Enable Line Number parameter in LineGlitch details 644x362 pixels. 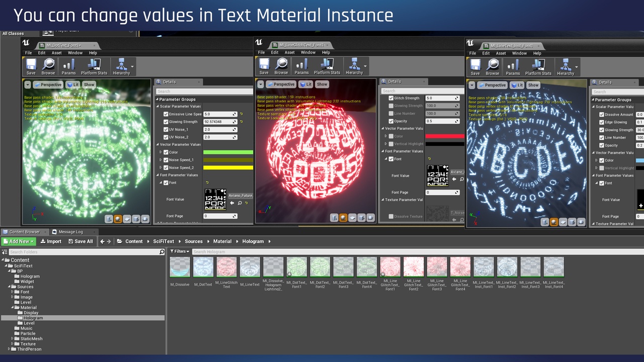[391, 113]
